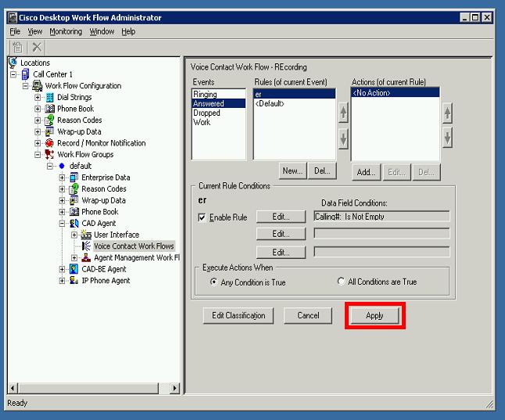Collapse the Work Flow Configuration node
Screen dimensions: 505x420
click(26, 86)
